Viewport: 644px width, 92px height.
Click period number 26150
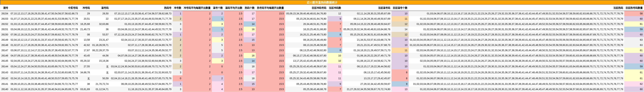pos(5,35)
